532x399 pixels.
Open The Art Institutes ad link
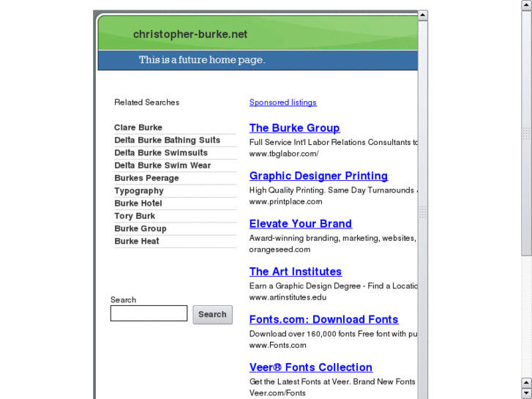[x=296, y=272]
